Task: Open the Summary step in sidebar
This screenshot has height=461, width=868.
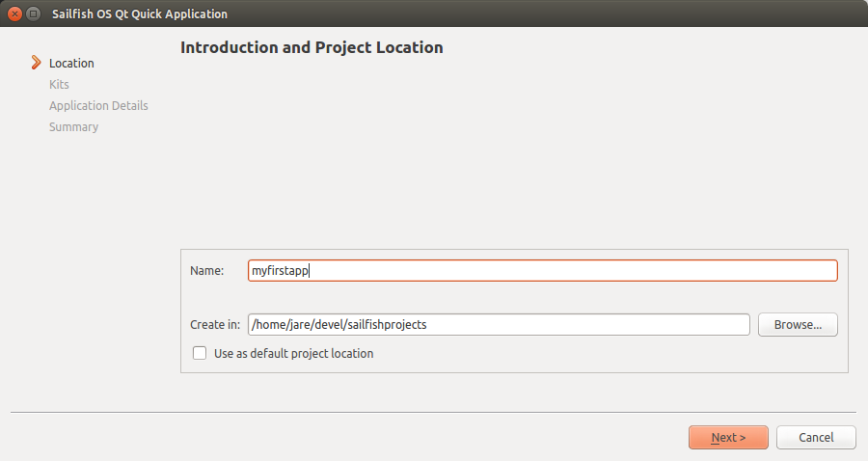Action: (x=73, y=127)
